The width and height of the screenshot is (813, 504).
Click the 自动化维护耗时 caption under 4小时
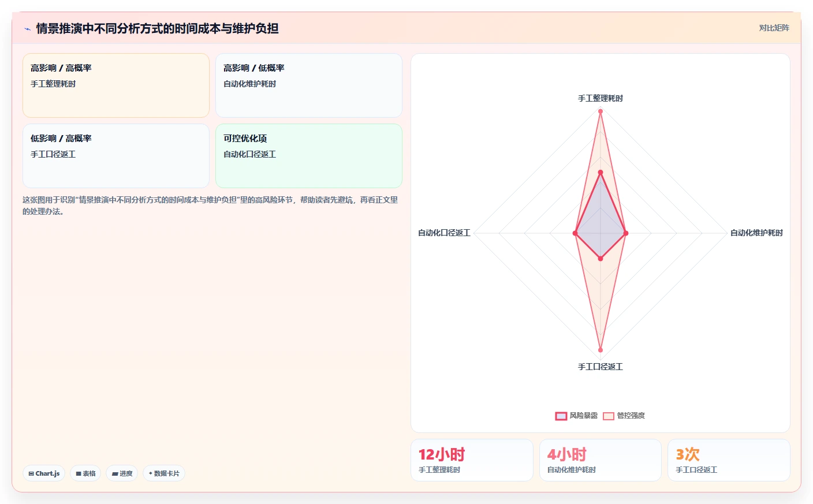[x=572, y=470]
